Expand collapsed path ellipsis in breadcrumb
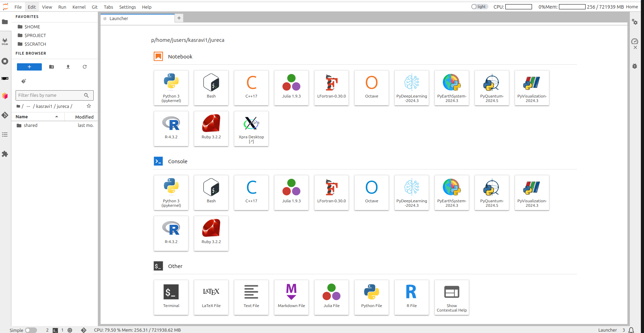 click(28, 107)
